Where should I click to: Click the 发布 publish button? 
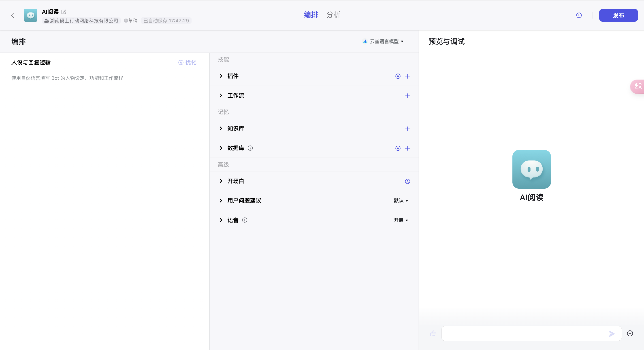click(618, 15)
